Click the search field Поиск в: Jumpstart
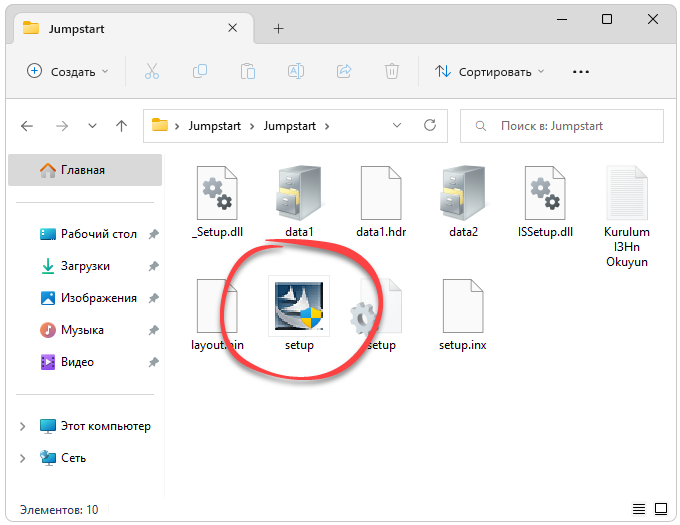This screenshot has height=525, width=680. (x=562, y=126)
